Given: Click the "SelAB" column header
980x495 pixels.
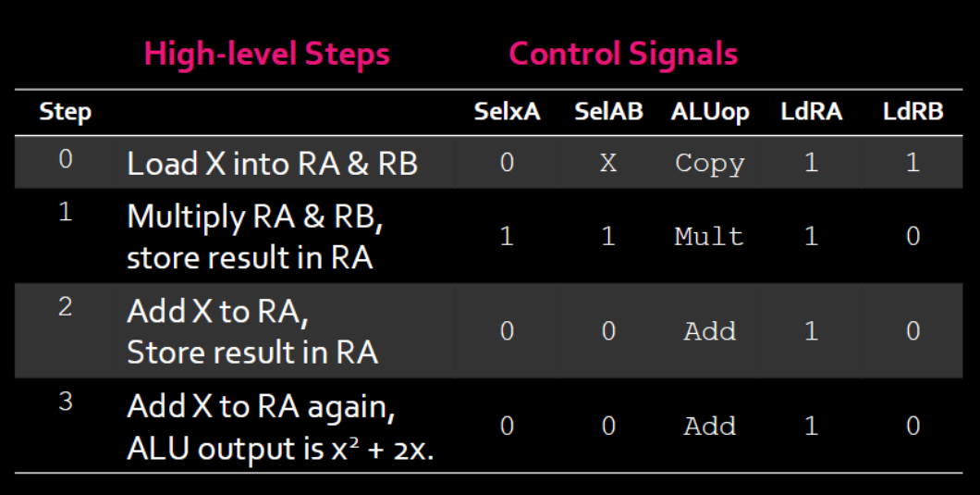Looking at the screenshot, I should pos(607,113).
